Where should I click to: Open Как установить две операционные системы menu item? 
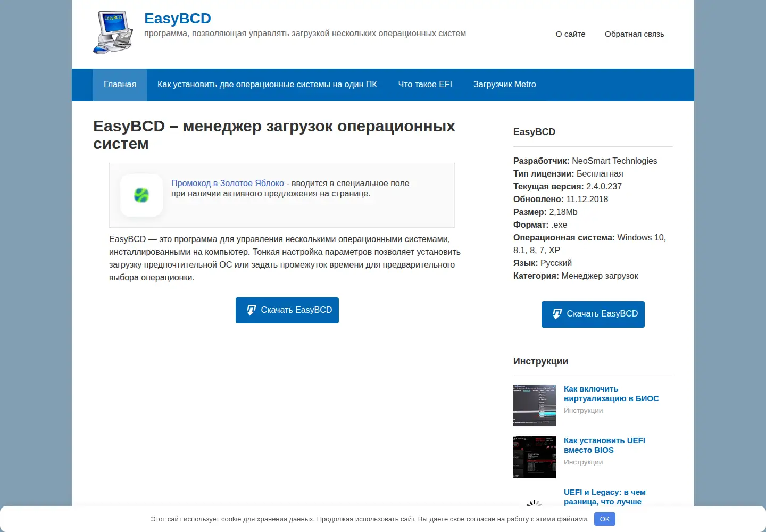pyautogui.click(x=267, y=85)
